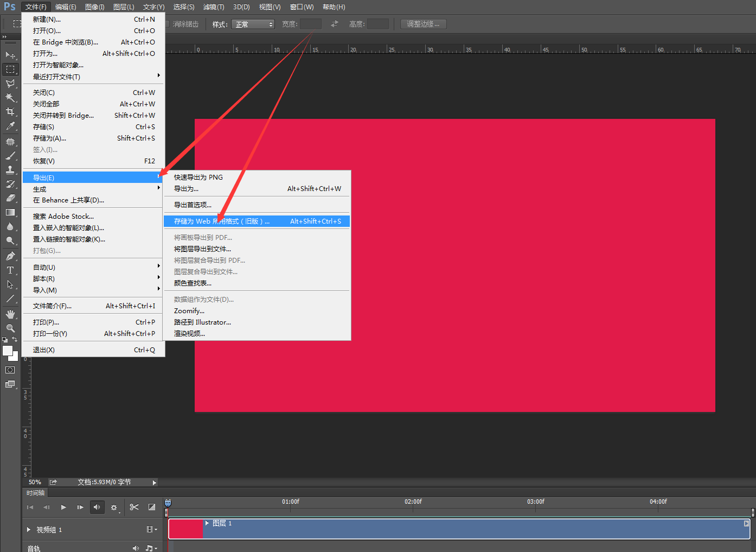This screenshot has width=756, height=552.
Task: Click swap width and height icon
Action: pyautogui.click(x=335, y=24)
